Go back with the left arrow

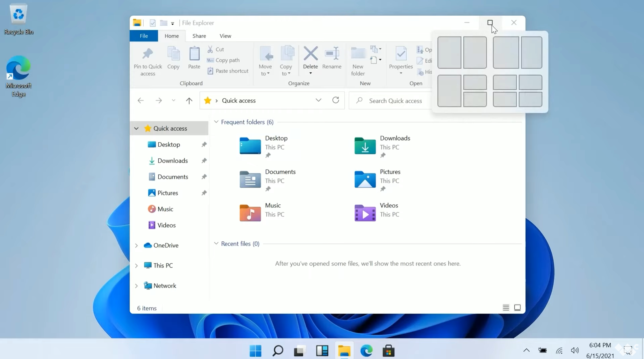[x=141, y=100]
